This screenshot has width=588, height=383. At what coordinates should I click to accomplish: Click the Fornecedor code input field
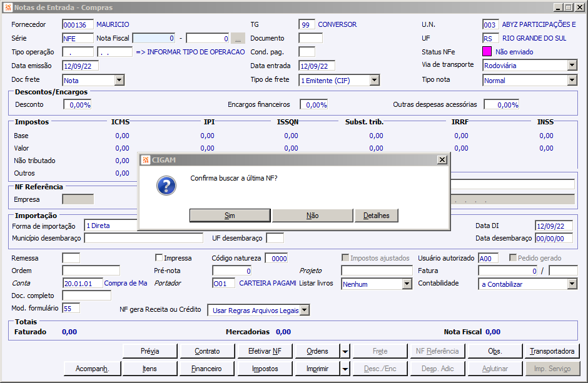(x=78, y=25)
